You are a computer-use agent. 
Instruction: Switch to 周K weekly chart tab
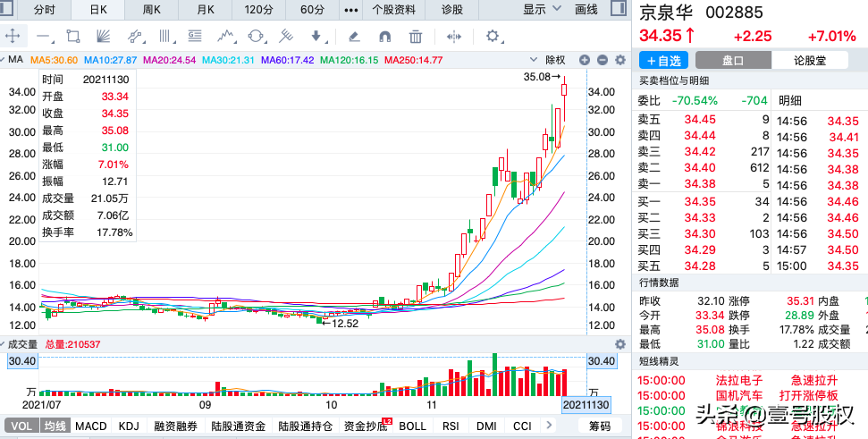(x=151, y=10)
